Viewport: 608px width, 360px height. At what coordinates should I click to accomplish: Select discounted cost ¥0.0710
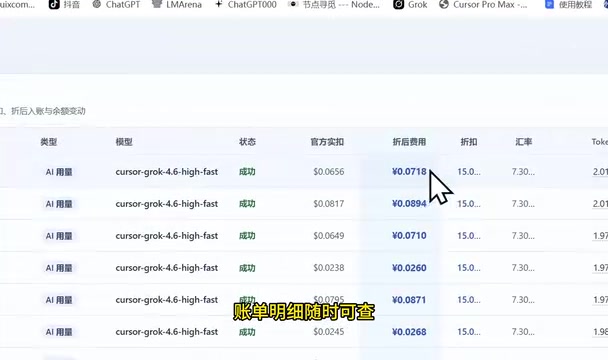click(409, 235)
